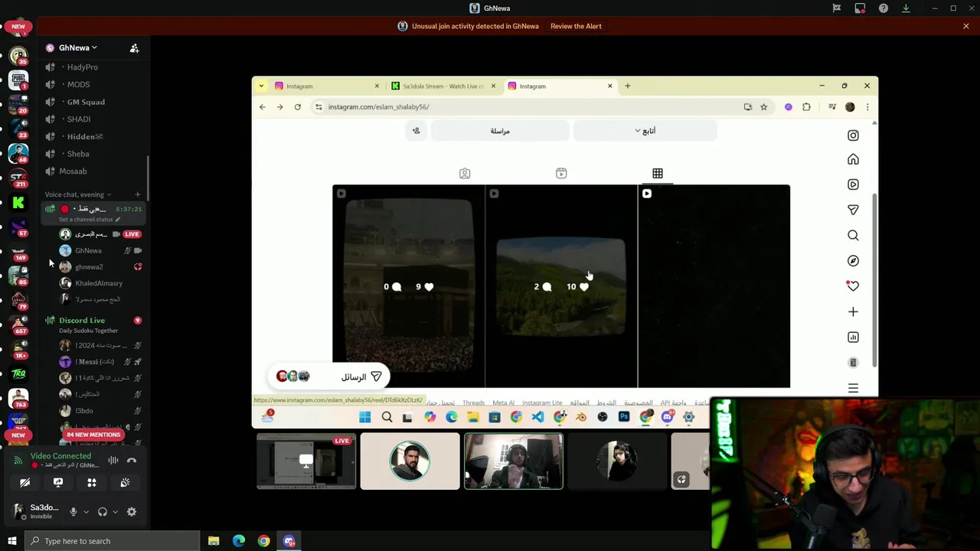Join the GM Squad voice channel
The image size is (980, 551).
[92, 102]
